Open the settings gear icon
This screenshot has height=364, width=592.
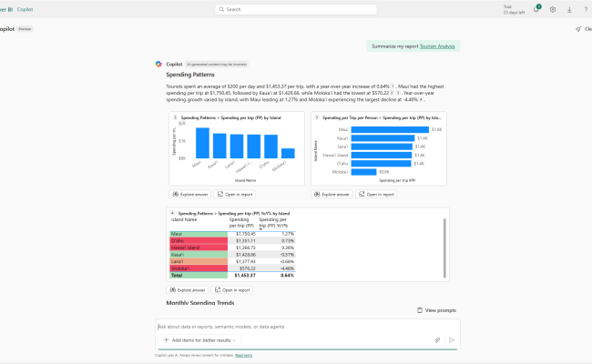coord(553,10)
